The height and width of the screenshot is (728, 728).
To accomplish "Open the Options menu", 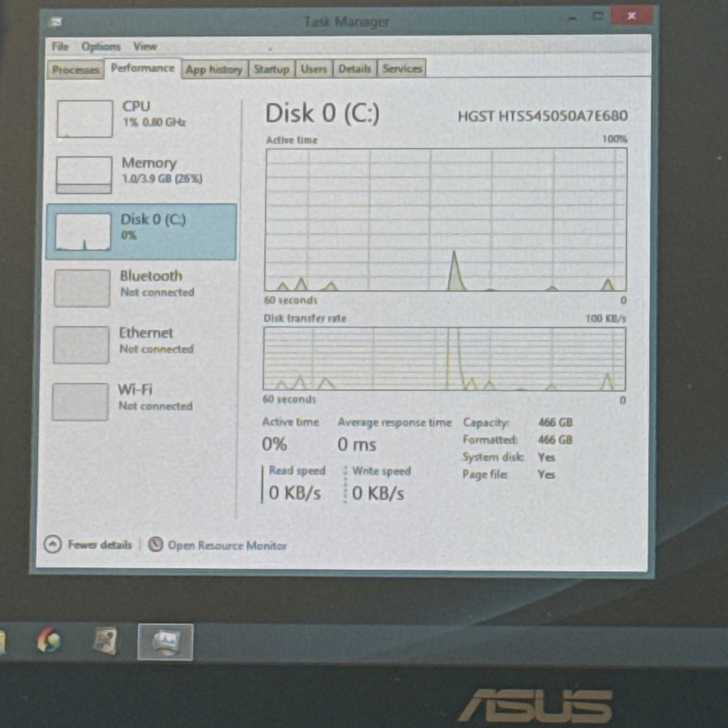I will [x=101, y=46].
